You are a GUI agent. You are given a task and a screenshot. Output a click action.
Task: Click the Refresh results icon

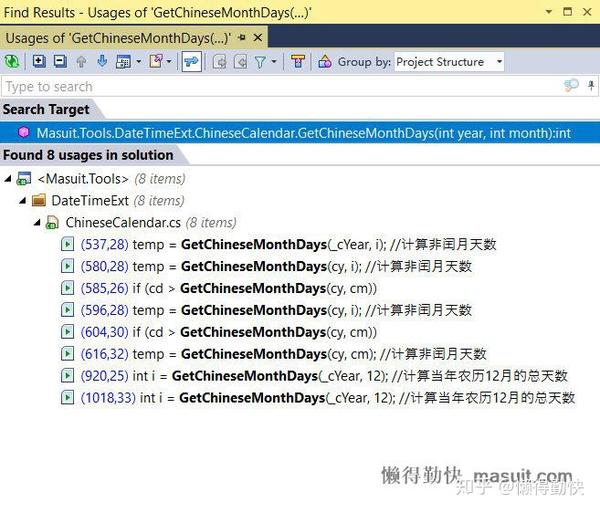[11, 62]
